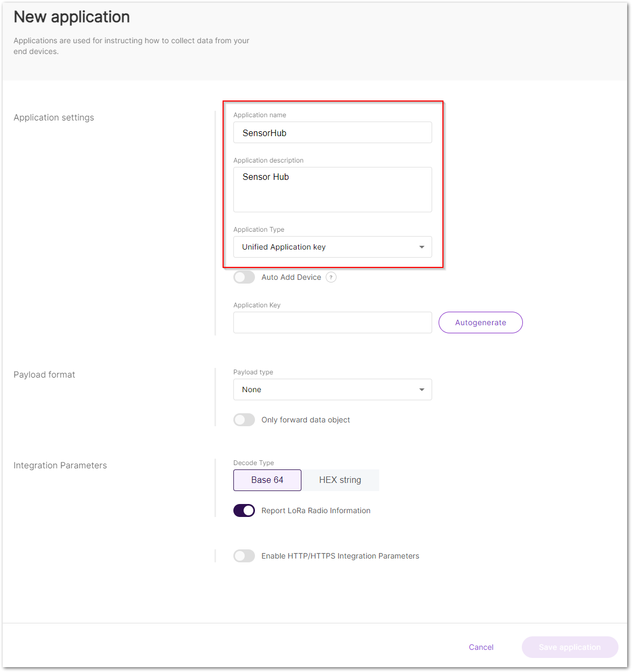Viewport: 632px width, 672px height.
Task: Toggle the Auto Add Device switch
Action: coord(244,277)
